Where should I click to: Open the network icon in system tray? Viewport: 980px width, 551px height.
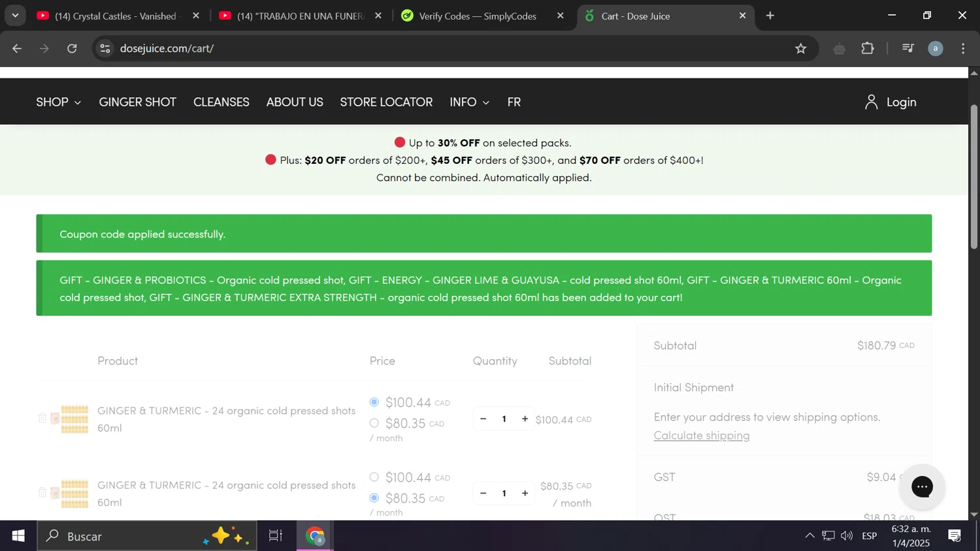[828, 536]
